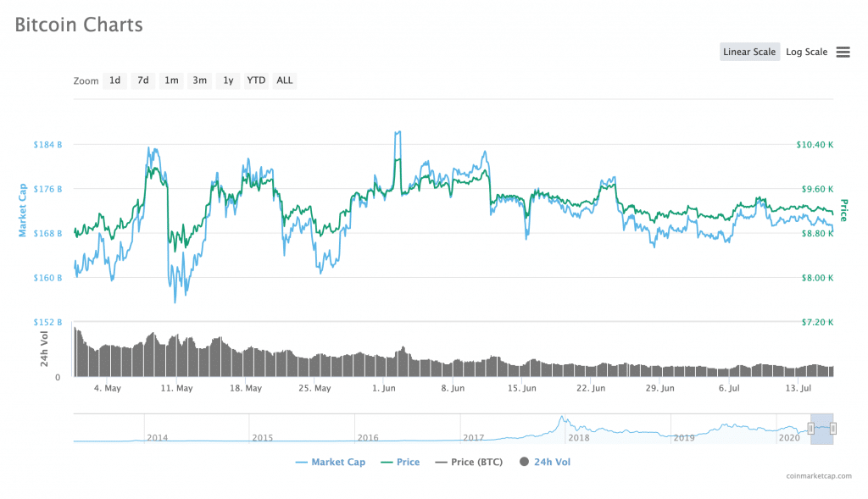Choose the YTD zoom option
Image resolution: width=868 pixels, height=499 pixels.
[256, 80]
